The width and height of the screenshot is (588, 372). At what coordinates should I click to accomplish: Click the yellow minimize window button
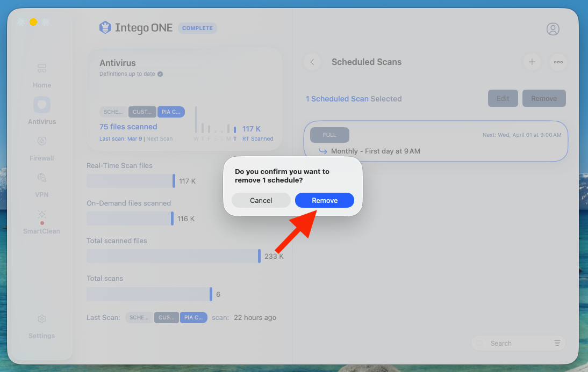tap(33, 22)
